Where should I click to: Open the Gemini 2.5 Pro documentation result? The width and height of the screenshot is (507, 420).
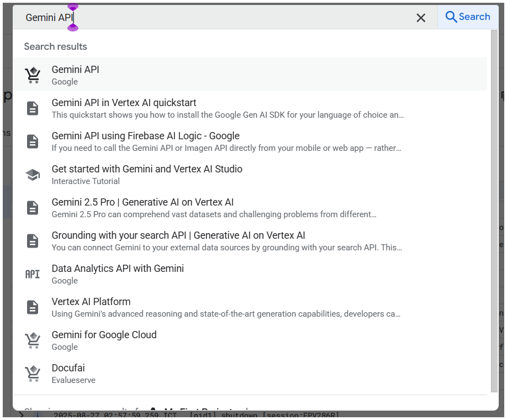point(250,208)
